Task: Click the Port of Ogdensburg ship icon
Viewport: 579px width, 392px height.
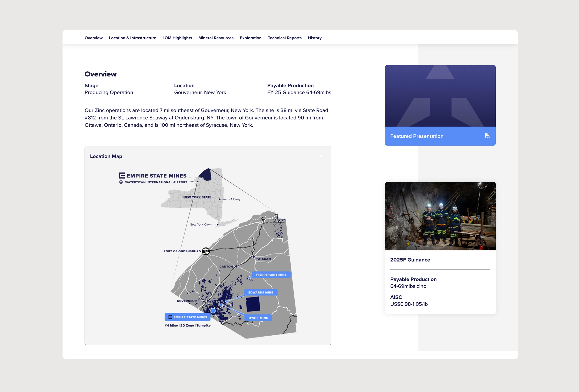Action: coord(206,251)
